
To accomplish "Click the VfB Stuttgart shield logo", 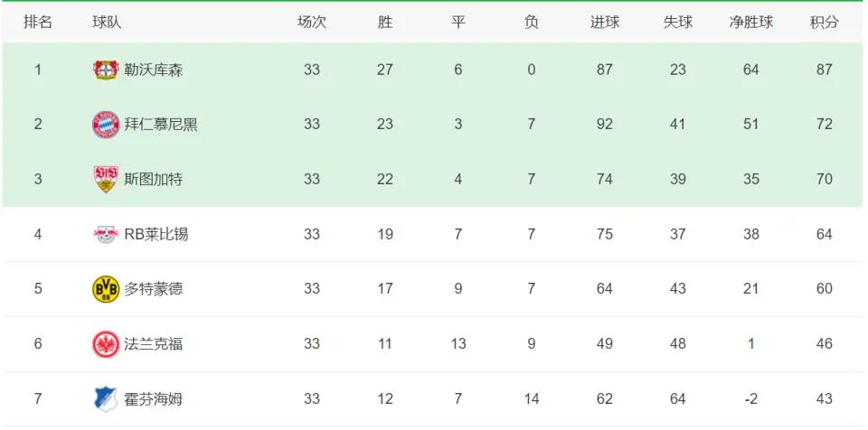I will (x=106, y=179).
